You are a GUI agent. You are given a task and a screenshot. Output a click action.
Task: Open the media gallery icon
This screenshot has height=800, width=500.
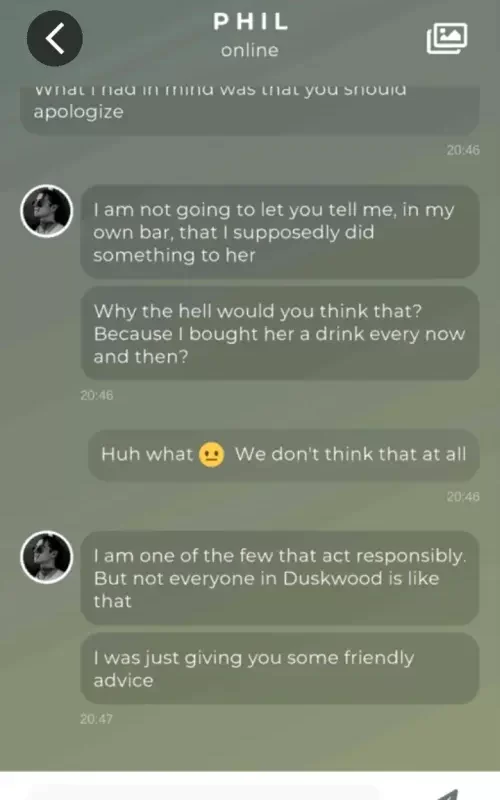[447, 38]
